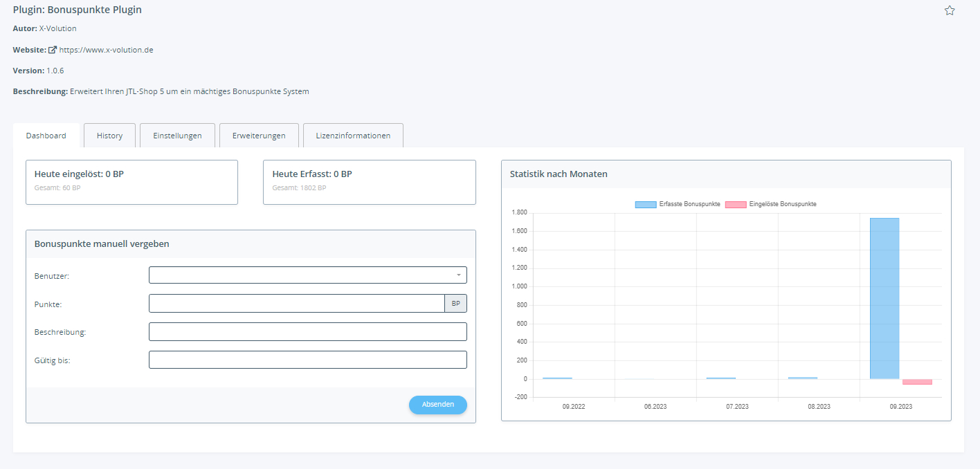The width and height of the screenshot is (980, 469).
Task: Select the Dashboard tab
Action: pos(46,136)
